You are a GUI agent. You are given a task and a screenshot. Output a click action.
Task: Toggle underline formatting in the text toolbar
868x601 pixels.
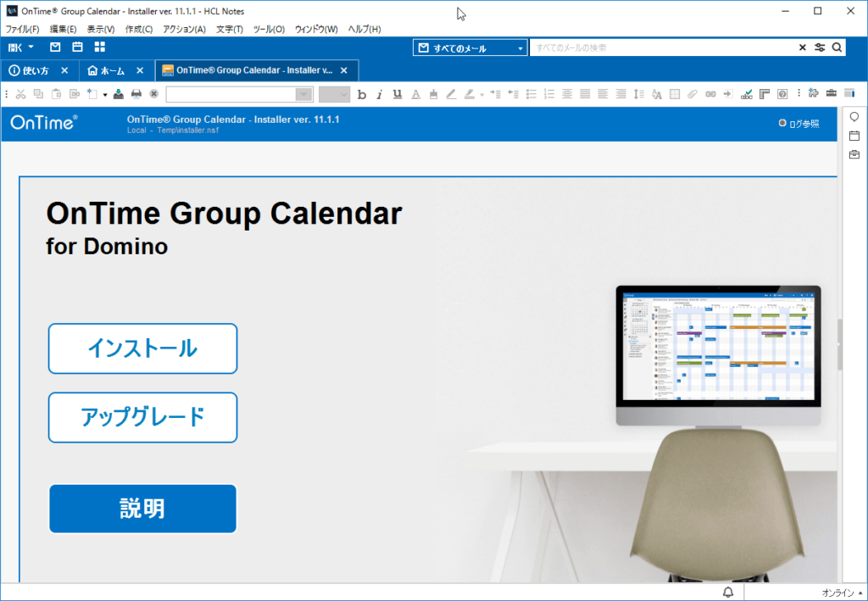click(397, 94)
